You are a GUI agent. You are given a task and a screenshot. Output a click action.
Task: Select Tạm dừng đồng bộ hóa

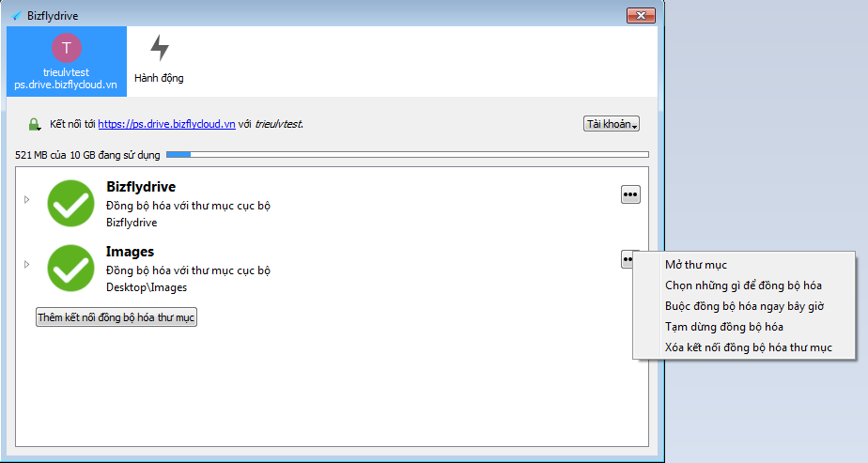click(x=744, y=327)
